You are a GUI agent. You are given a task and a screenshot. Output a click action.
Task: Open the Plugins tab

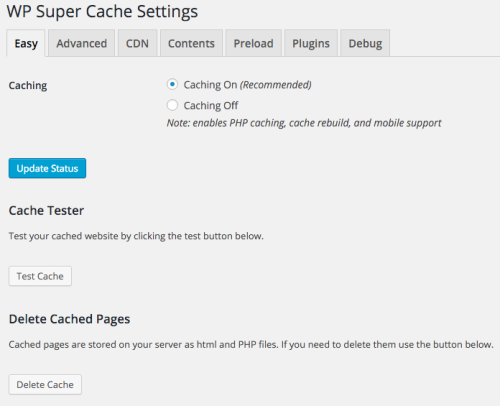tap(311, 43)
